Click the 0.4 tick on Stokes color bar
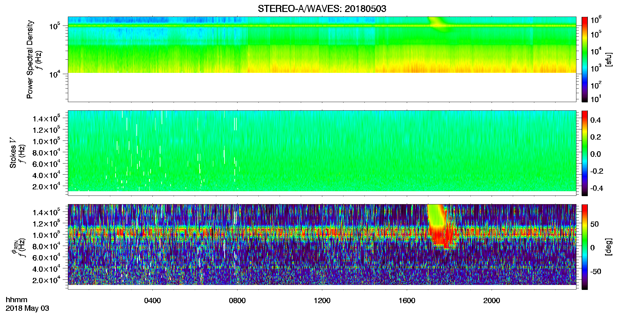The image size is (644, 332). pos(595,120)
